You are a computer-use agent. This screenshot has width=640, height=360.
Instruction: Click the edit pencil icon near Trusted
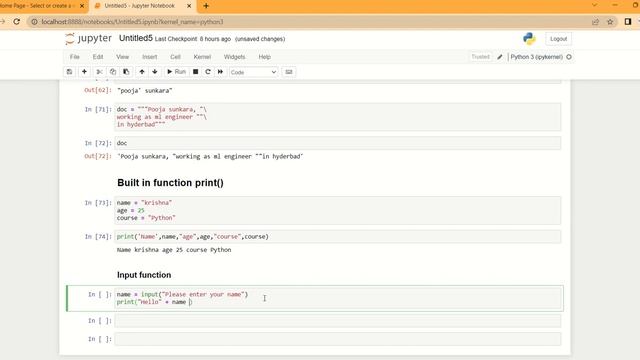point(500,57)
